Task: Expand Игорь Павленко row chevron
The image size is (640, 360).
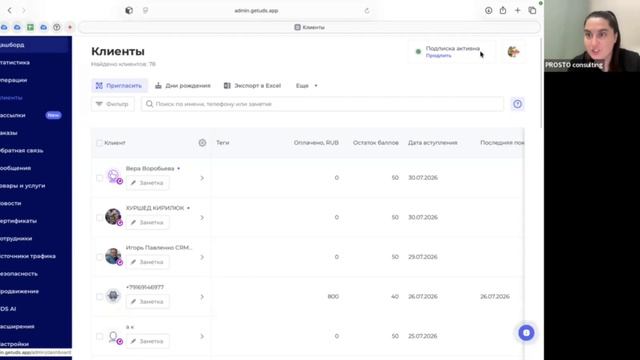Action: tap(202, 257)
